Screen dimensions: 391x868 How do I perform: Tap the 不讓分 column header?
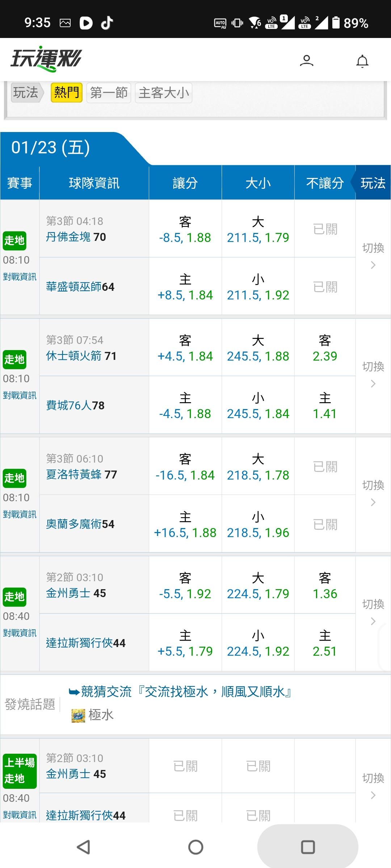coord(325,183)
